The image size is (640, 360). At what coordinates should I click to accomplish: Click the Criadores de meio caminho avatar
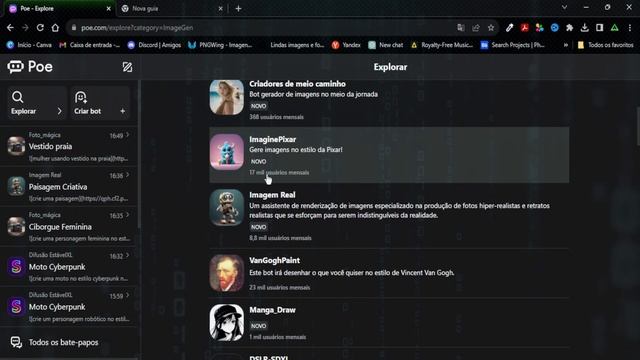(x=227, y=97)
